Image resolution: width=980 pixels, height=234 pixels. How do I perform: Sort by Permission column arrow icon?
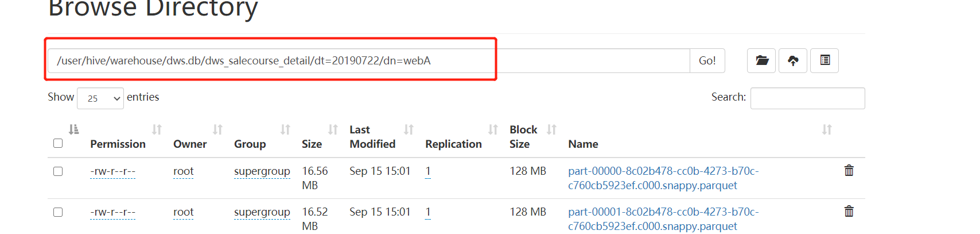point(157,130)
